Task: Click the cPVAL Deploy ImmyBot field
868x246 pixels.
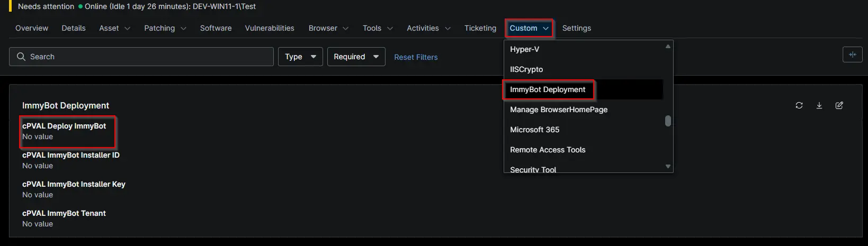Action: point(64,131)
